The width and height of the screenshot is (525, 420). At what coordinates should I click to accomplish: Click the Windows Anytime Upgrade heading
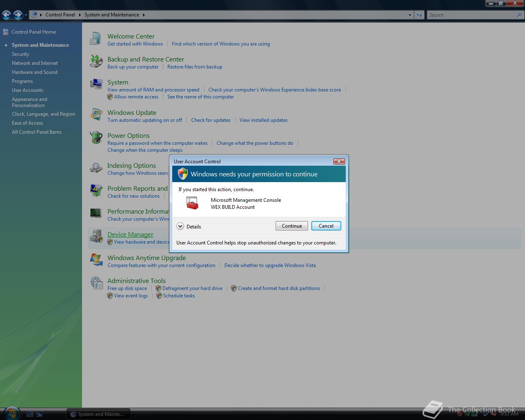[x=146, y=258]
